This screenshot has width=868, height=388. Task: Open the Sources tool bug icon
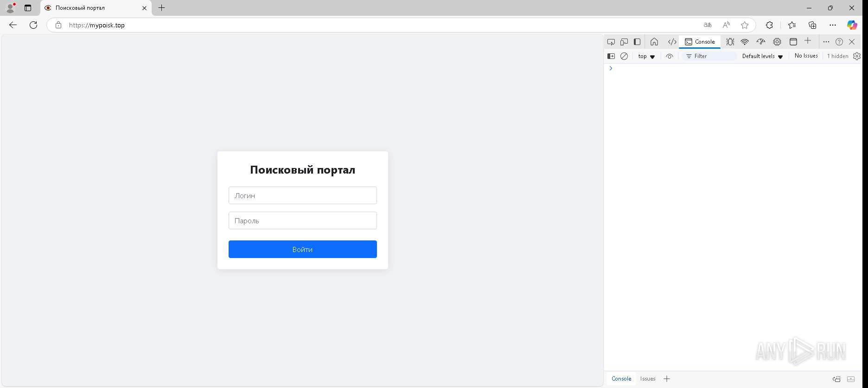pyautogui.click(x=730, y=42)
